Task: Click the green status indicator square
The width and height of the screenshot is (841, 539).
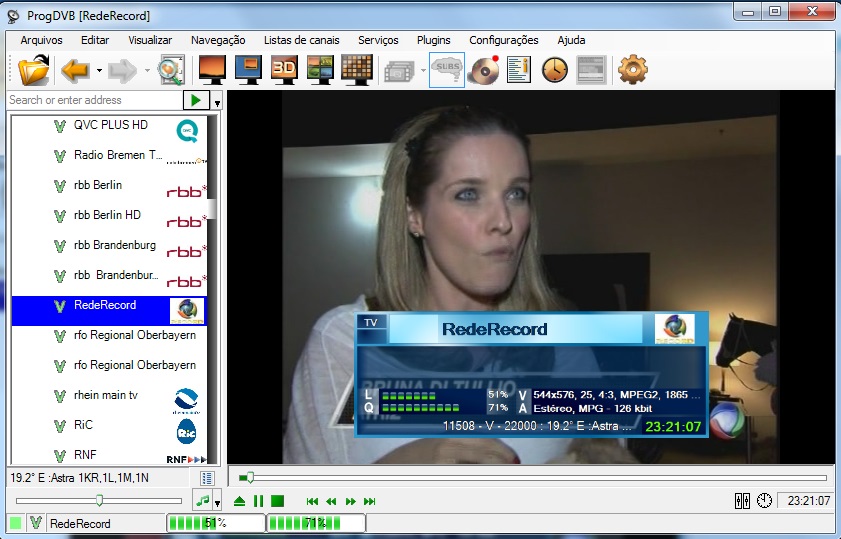Action: pos(16,523)
